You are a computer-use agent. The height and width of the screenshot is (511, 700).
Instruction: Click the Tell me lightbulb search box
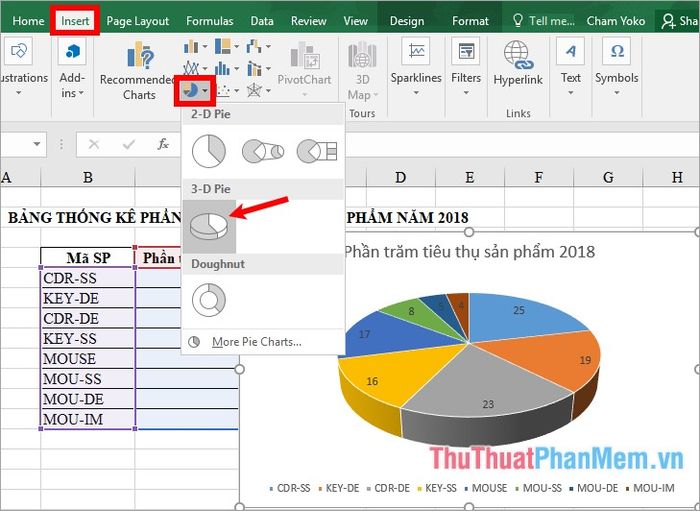point(544,21)
